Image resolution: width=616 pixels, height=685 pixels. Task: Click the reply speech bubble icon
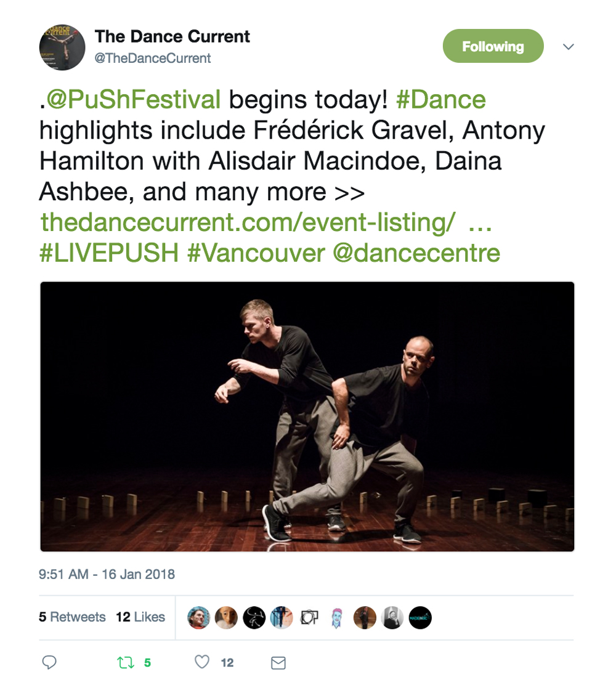tap(49, 662)
